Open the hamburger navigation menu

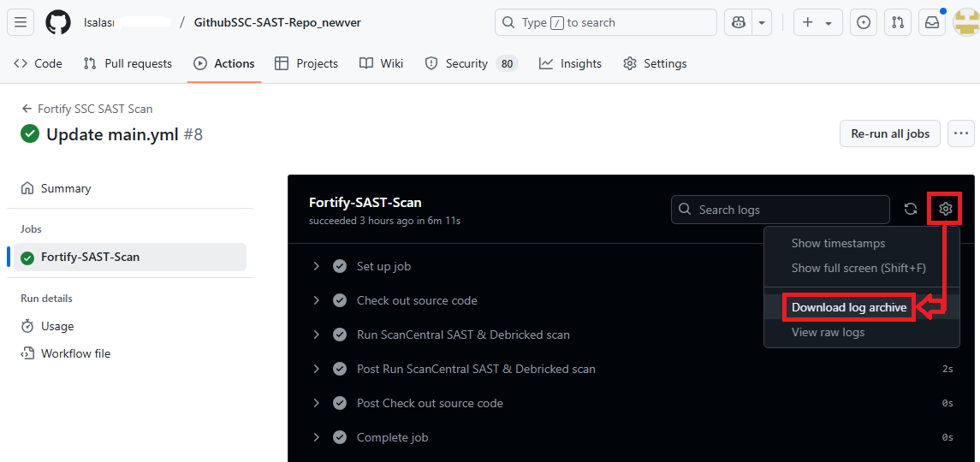point(20,22)
